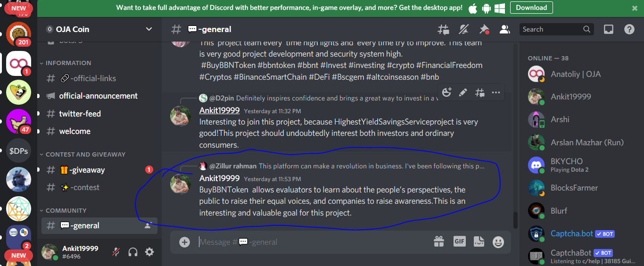The height and width of the screenshot is (266, 644).
Task: Click attach file plus button
Action: 184,242
